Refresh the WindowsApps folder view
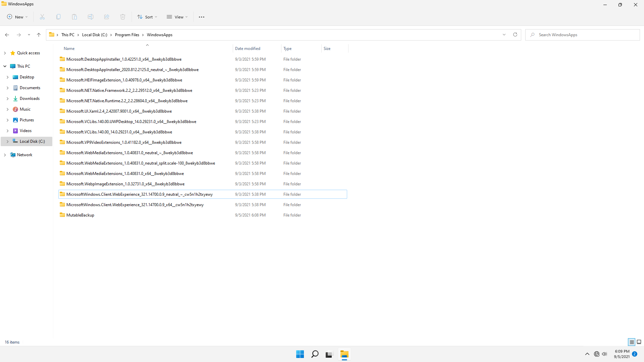Image resolution: width=644 pixels, height=362 pixels. coord(515,35)
